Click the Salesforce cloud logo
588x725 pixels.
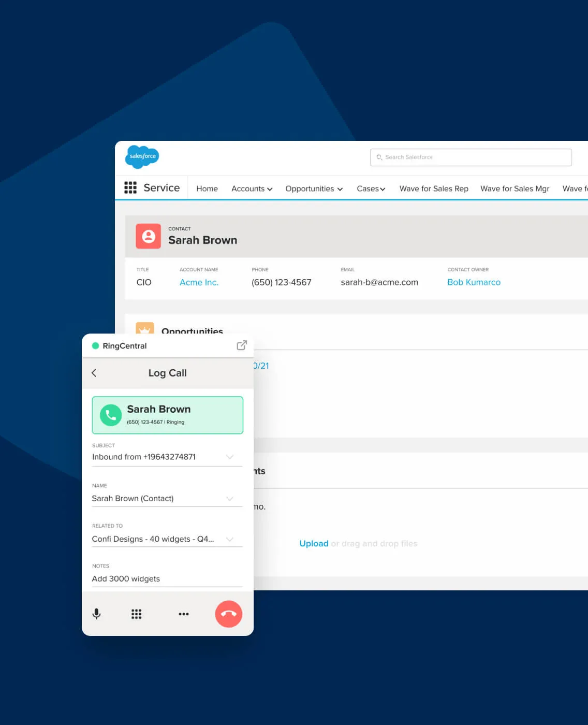pos(142,157)
